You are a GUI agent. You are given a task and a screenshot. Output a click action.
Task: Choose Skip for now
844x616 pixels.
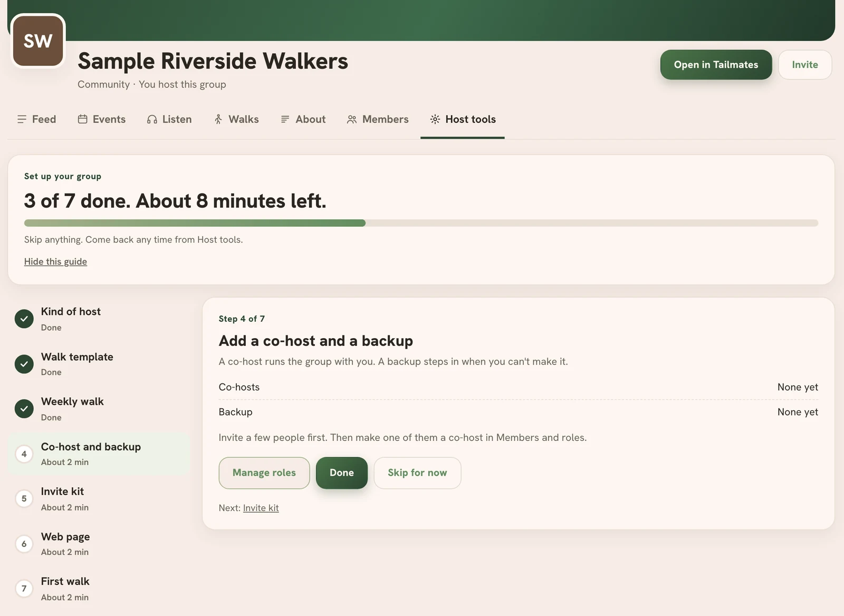tap(417, 473)
